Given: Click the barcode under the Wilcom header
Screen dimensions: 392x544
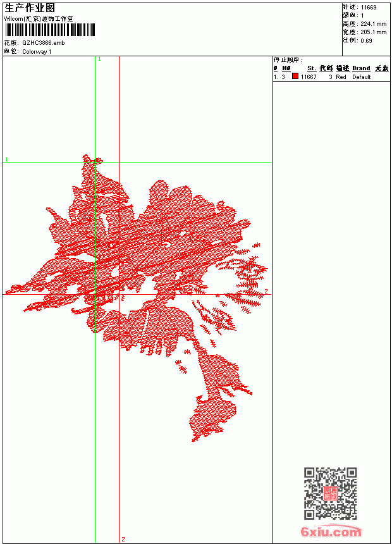Looking at the screenshot, I should click(x=49, y=30).
